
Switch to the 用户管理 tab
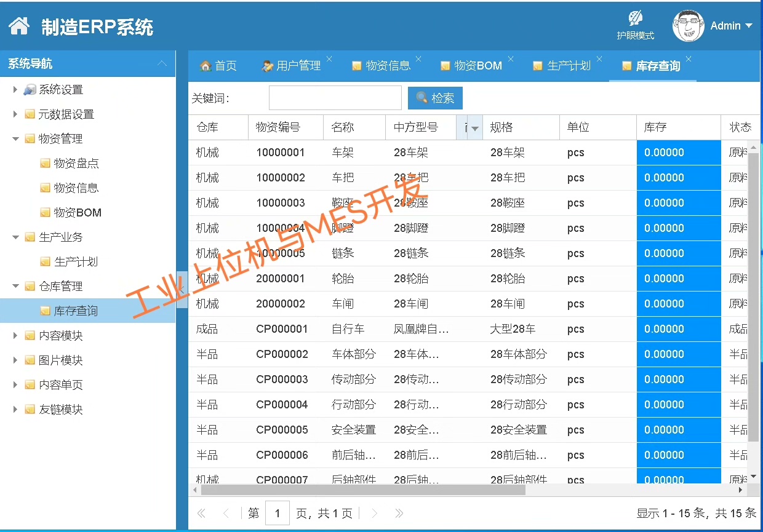tap(292, 66)
